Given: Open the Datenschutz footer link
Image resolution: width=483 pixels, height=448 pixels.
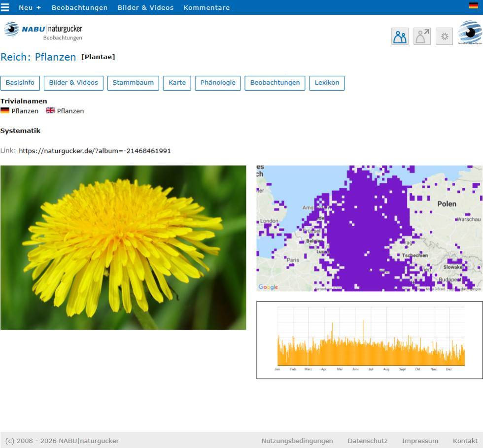Looking at the screenshot, I should 368,441.
